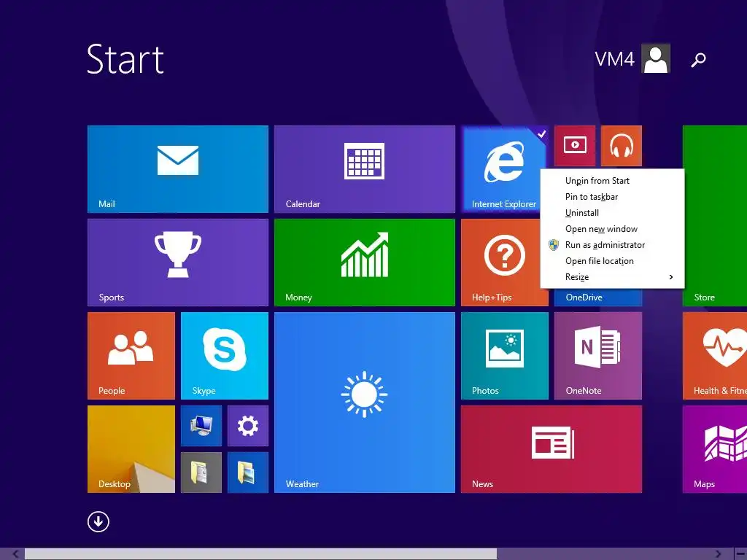Image resolution: width=747 pixels, height=560 pixels.
Task: Open the PC settings gear tile
Action: click(248, 426)
